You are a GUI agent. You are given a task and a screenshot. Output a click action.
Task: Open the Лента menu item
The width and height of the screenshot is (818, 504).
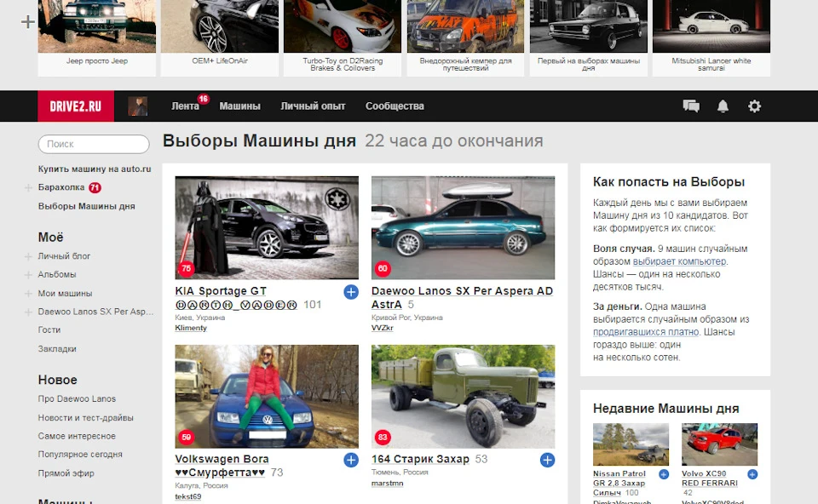[x=185, y=106]
